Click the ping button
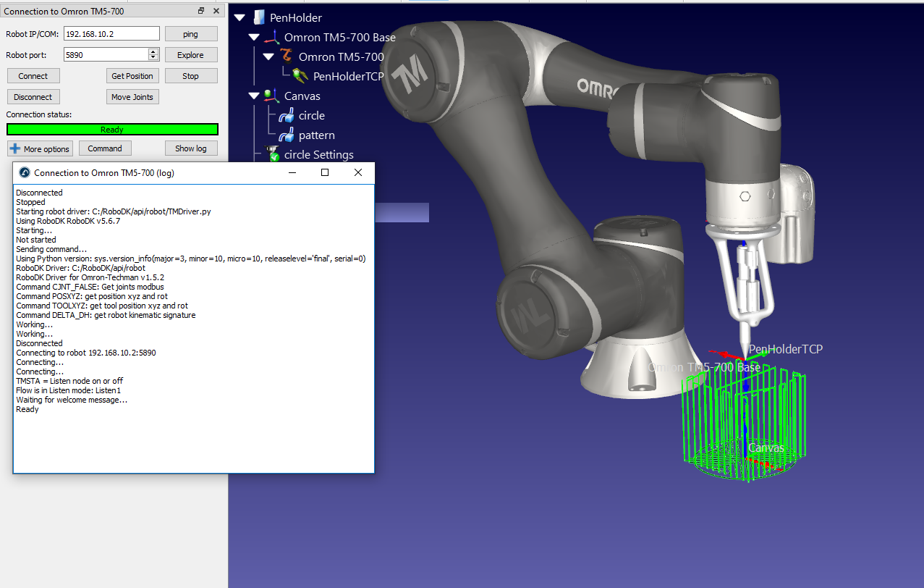924x588 pixels. click(191, 34)
